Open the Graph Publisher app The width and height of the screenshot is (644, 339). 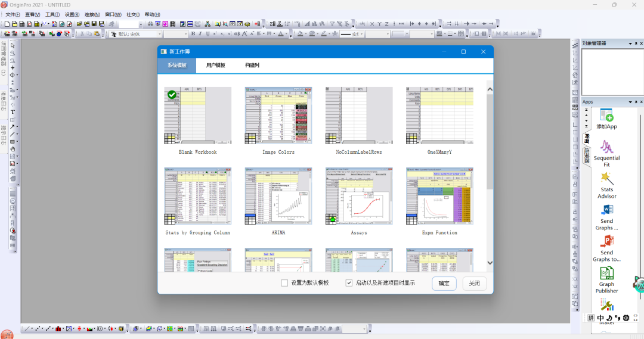point(606,280)
